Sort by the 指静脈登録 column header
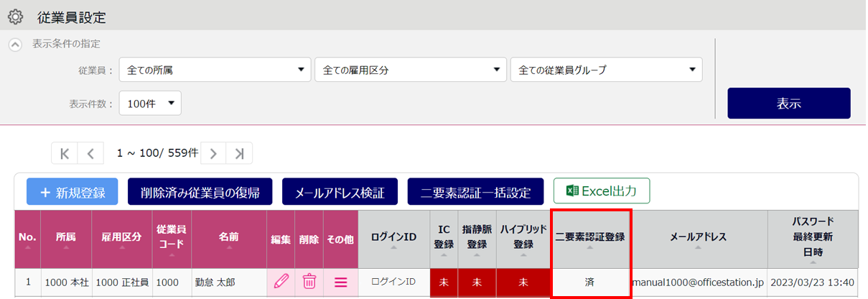This screenshot has width=868, height=299. tap(477, 239)
